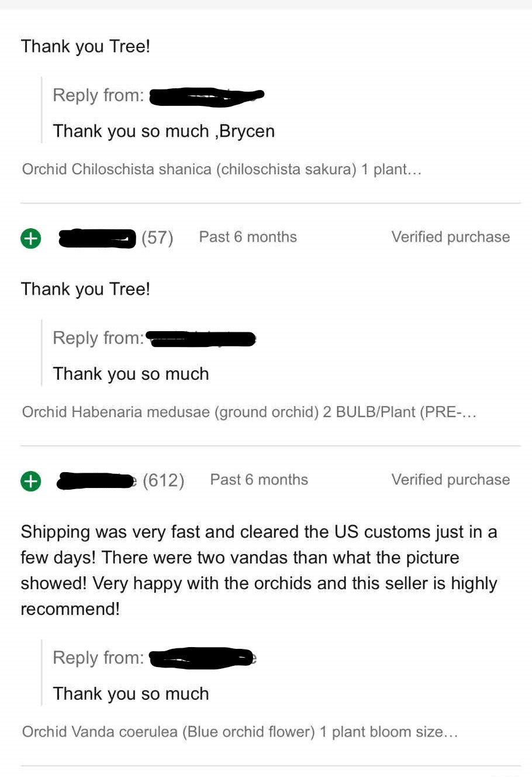Click the green plus icon beside the (612) reviewer

click(31, 481)
